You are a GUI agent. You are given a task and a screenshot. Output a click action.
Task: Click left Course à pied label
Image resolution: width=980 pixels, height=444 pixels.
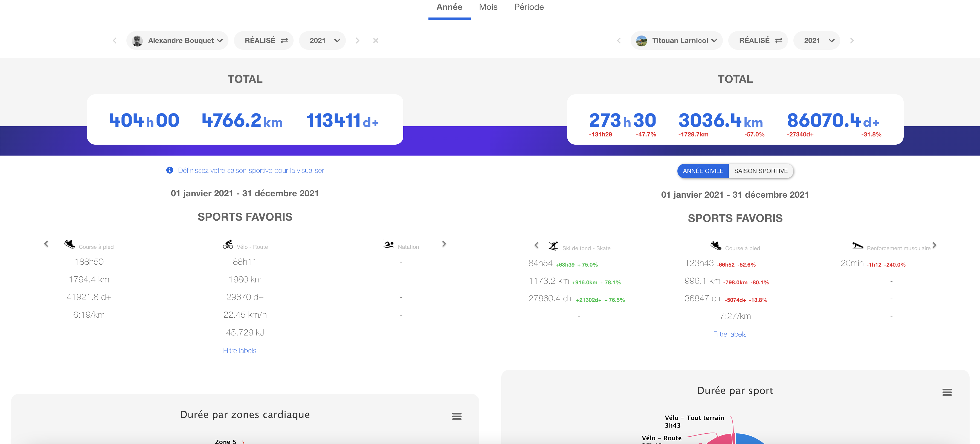pyautogui.click(x=96, y=247)
